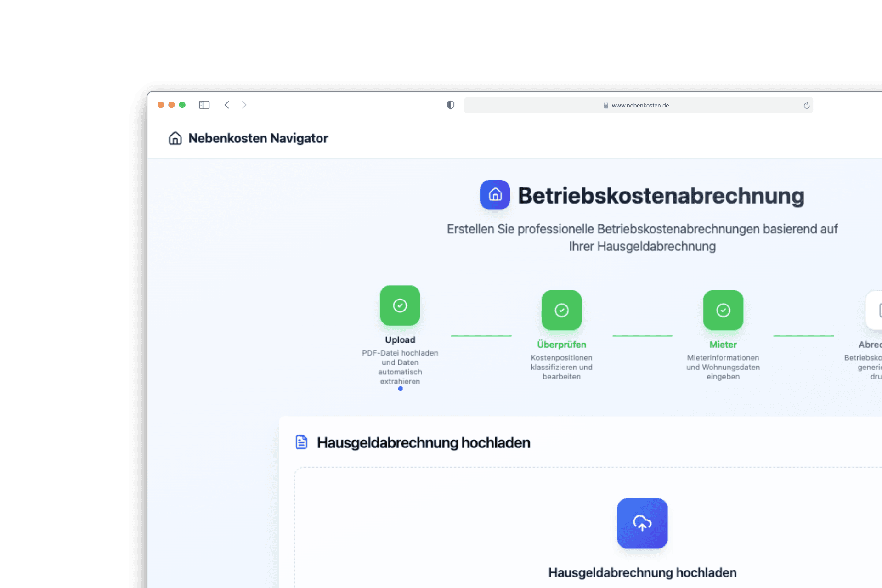The height and width of the screenshot is (588, 882).
Task: Click the white Abrechnung step icon at the right edge
Action: tap(878, 310)
